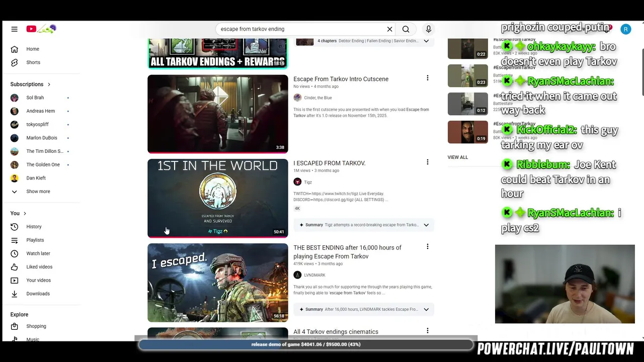Start voice search with the microphone

(x=429, y=29)
